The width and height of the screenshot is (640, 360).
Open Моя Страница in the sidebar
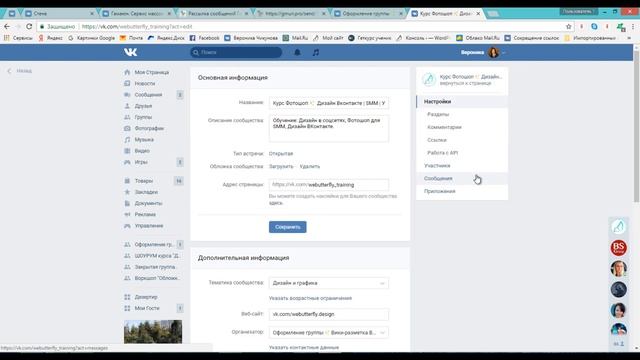pos(151,72)
